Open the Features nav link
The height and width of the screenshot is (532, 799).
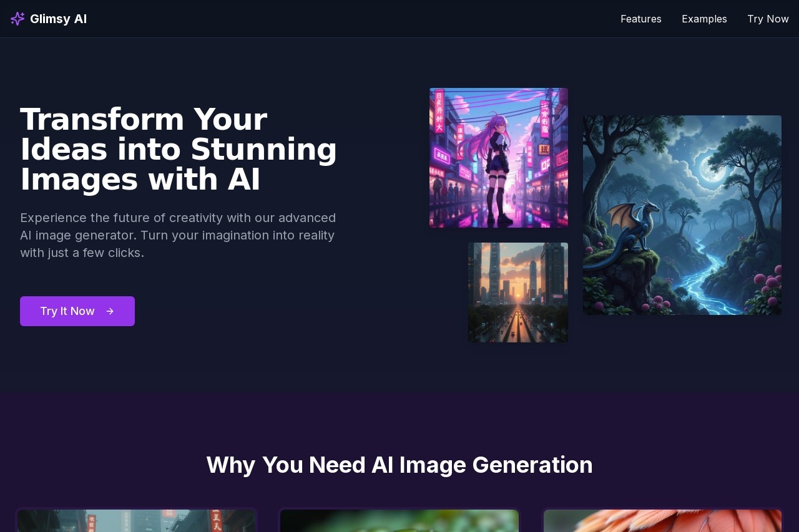click(641, 19)
